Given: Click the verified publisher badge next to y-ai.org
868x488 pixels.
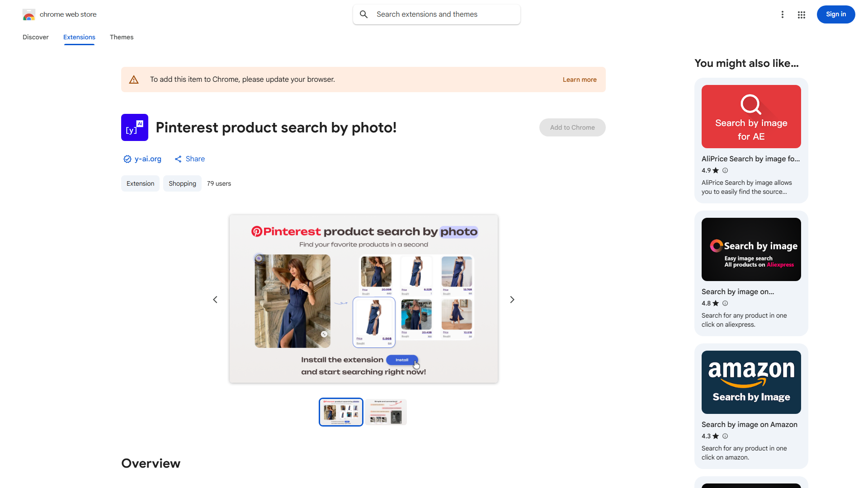Looking at the screenshot, I should [x=127, y=159].
